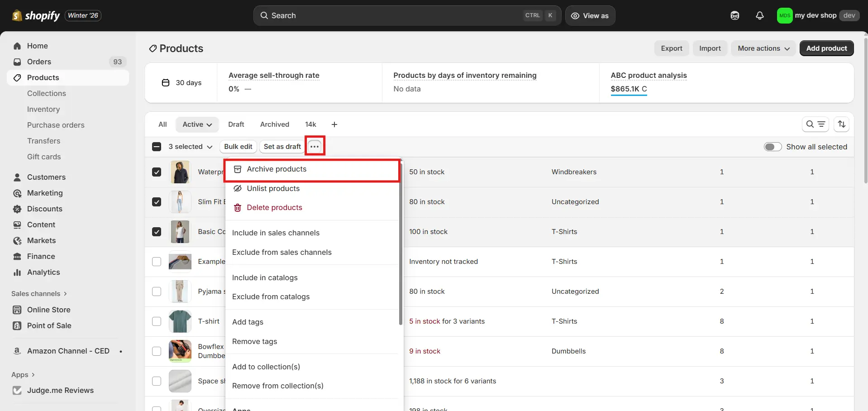Screen dimensions: 868x411
Task: Click the Add product button
Action: pos(826,48)
